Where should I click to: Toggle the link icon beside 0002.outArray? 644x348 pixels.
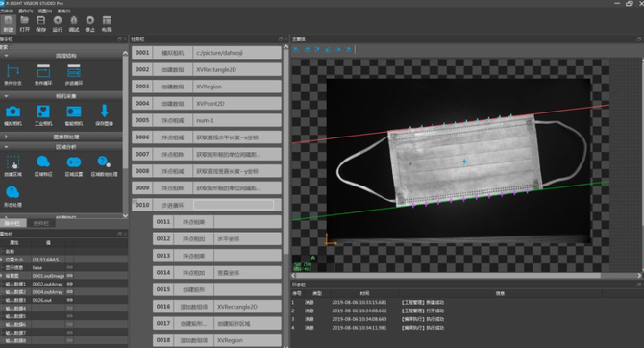click(x=70, y=284)
